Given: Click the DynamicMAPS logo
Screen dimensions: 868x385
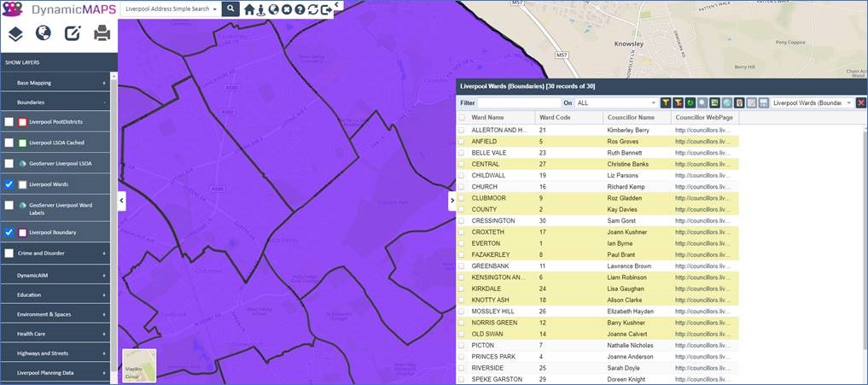Looking at the screenshot, I should tap(59, 9).
